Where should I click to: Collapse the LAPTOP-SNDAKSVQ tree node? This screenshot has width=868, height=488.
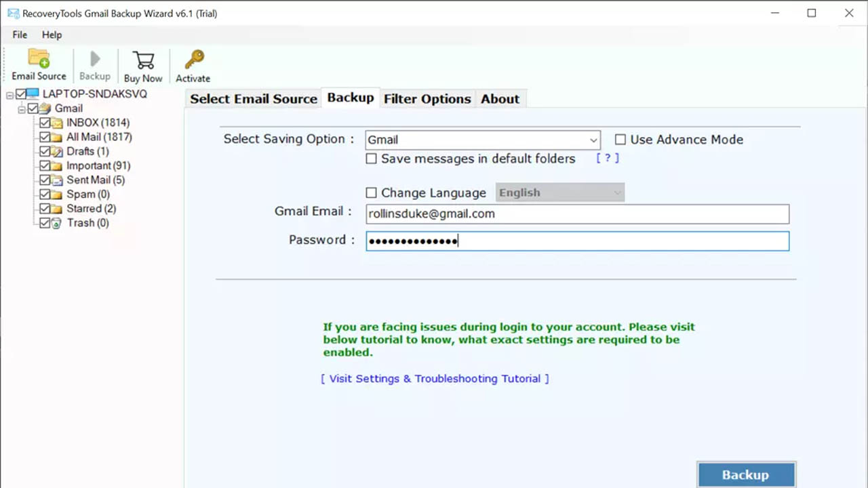pos(10,95)
